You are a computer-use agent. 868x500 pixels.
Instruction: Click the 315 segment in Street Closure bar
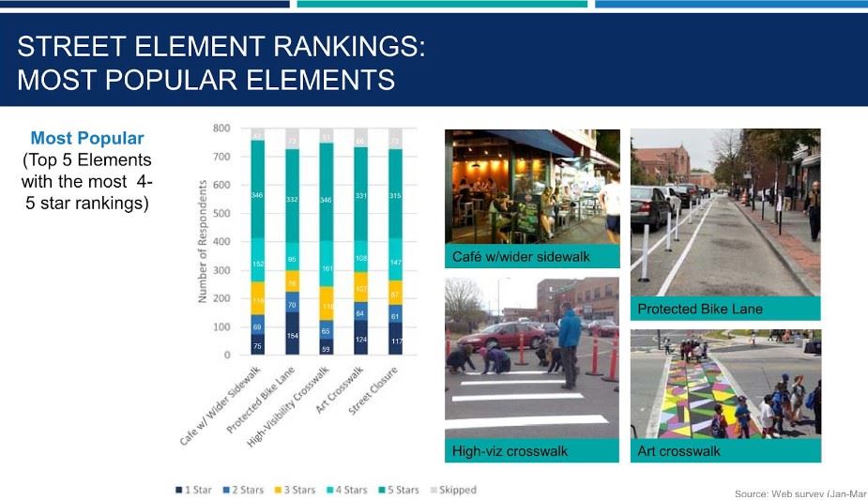tap(395, 193)
